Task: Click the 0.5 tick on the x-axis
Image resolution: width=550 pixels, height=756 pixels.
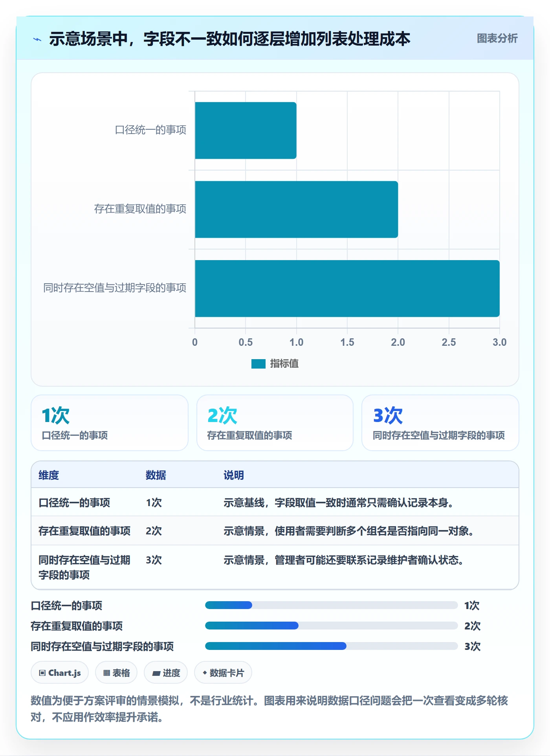Action: 246,342
